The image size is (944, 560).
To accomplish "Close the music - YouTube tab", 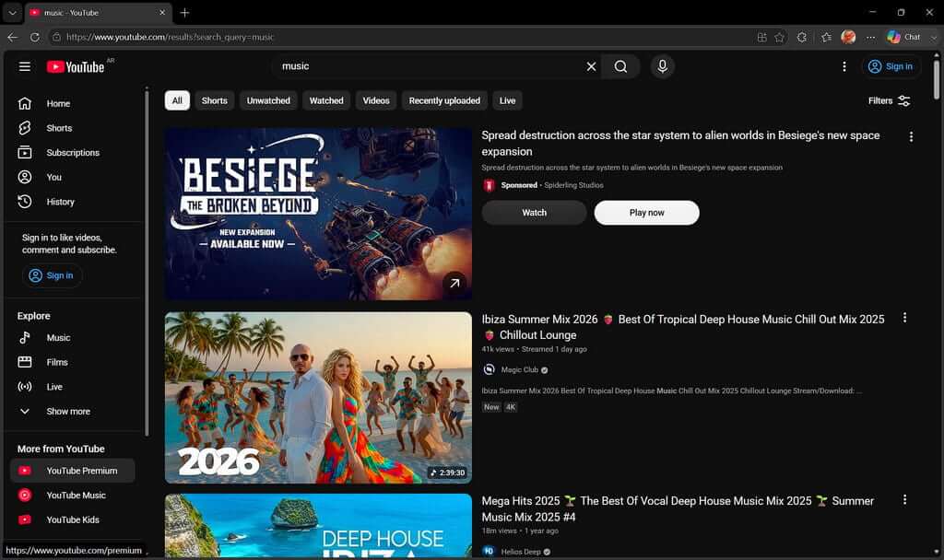I will [162, 13].
